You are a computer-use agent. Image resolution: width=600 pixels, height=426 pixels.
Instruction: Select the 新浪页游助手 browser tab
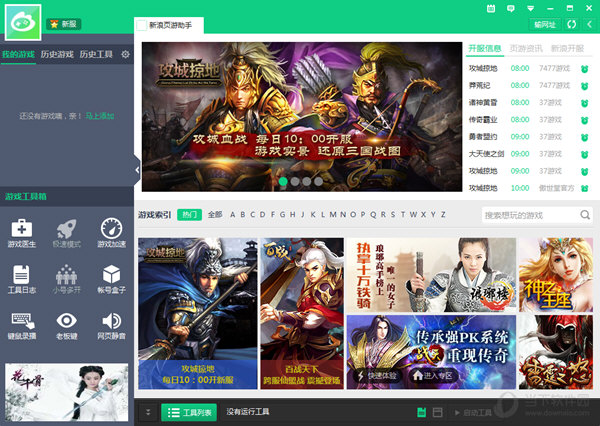click(x=169, y=25)
